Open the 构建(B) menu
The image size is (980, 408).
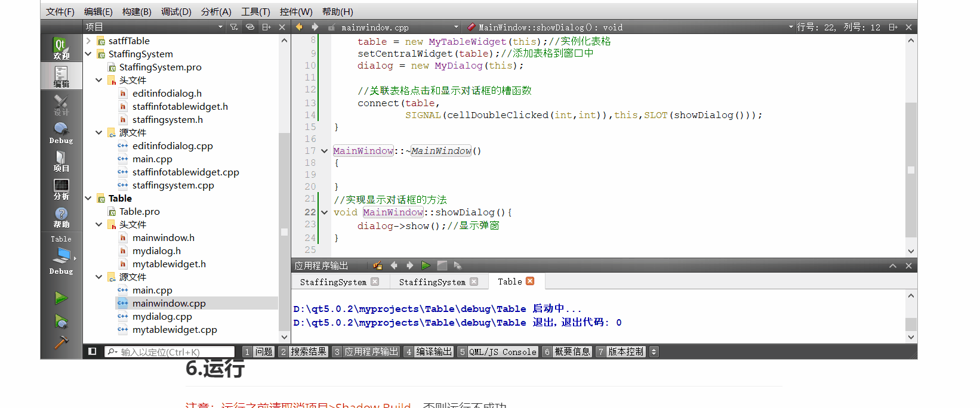click(x=137, y=11)
